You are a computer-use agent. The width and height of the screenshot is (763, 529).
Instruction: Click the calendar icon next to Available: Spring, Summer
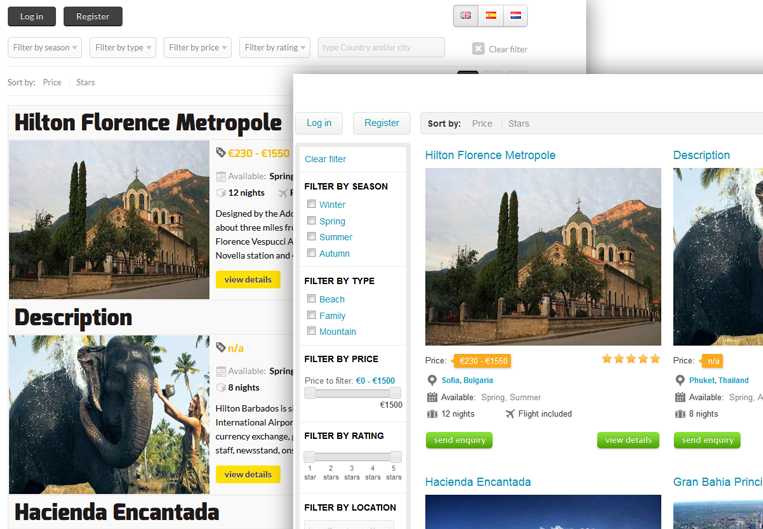432,397
